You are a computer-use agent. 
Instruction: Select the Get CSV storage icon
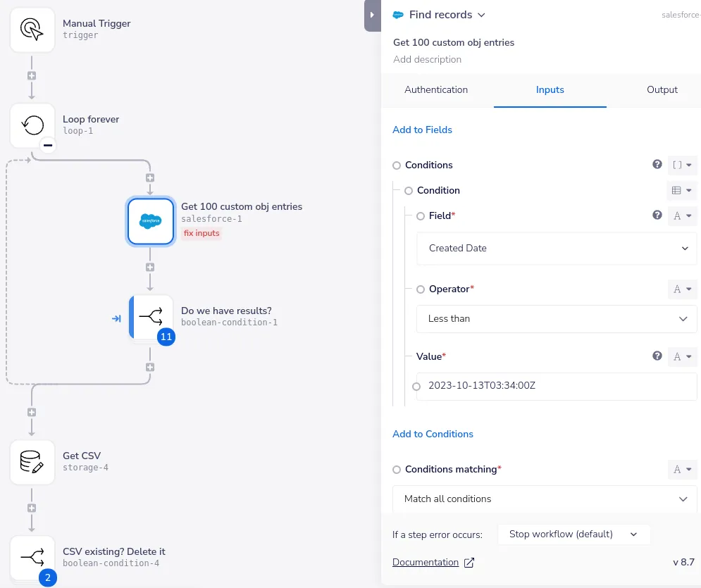pyautogui.click(x=32, y=462)
